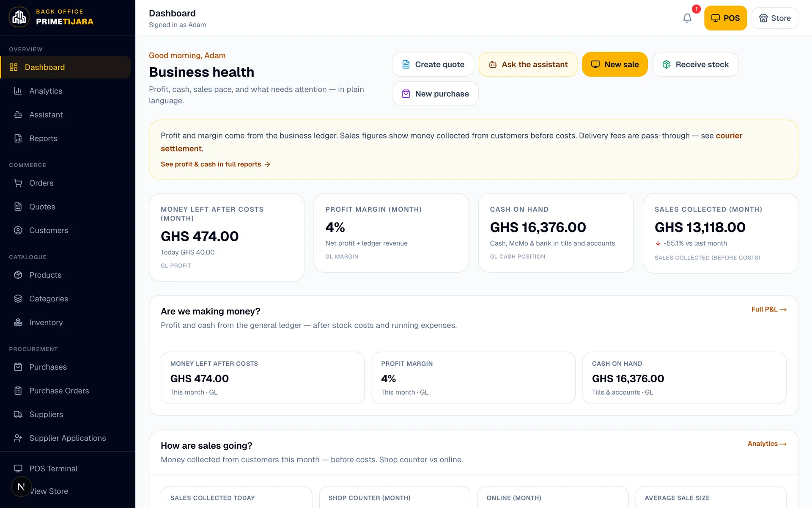Click the Supplier Applications user-plus icon

(x=18, y=438)
